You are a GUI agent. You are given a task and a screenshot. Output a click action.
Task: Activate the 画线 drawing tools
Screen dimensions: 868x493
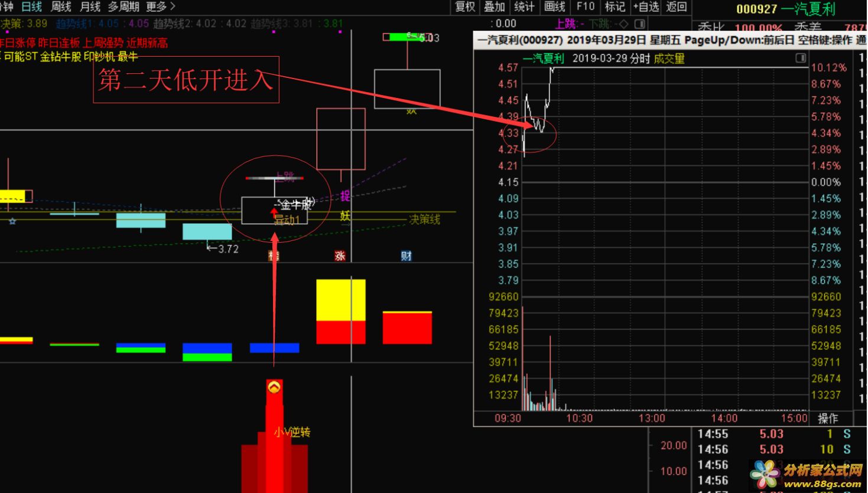pyautogui.click(x=555, y=6)
